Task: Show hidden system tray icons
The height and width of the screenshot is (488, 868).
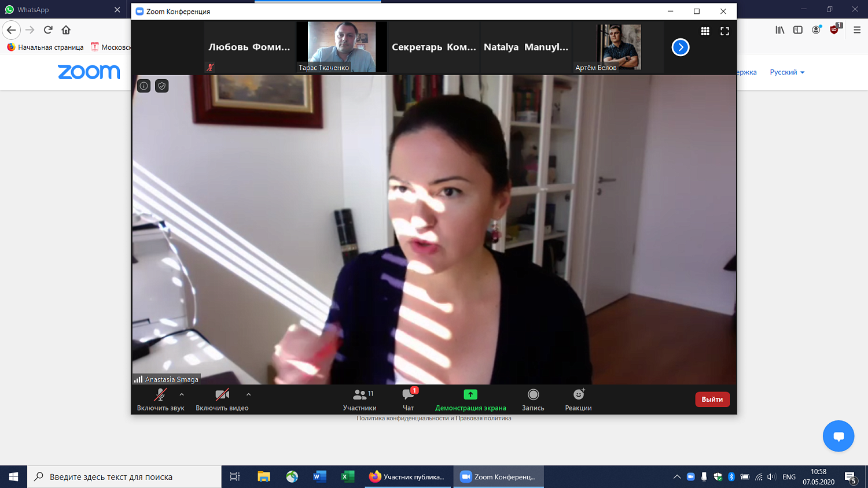Action: tap(676, 477)
